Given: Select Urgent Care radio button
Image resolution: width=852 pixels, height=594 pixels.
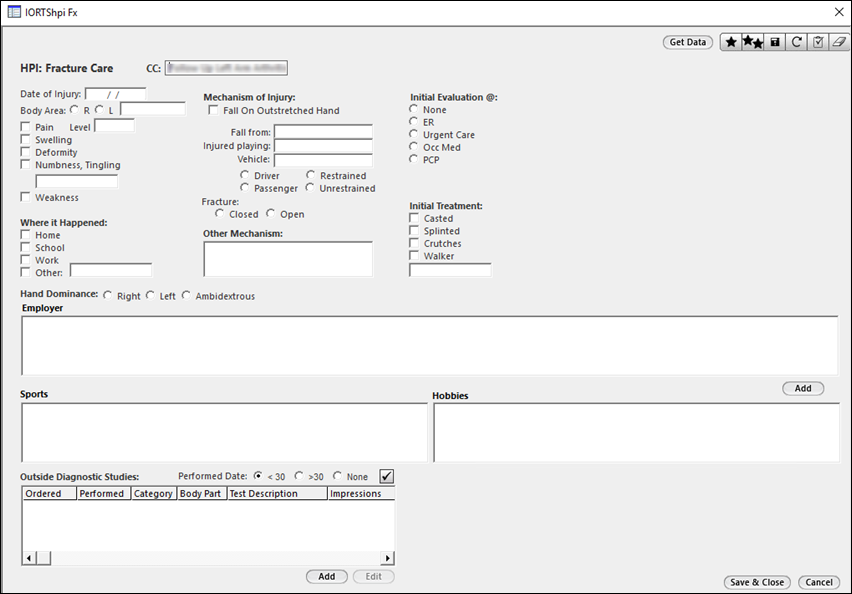Looking at the screenshot, I should 414,134.
